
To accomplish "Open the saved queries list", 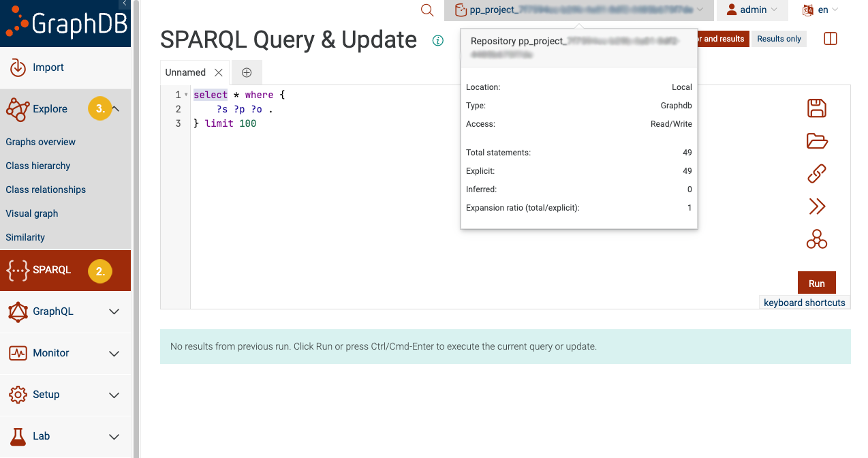I will coord(817,141).
